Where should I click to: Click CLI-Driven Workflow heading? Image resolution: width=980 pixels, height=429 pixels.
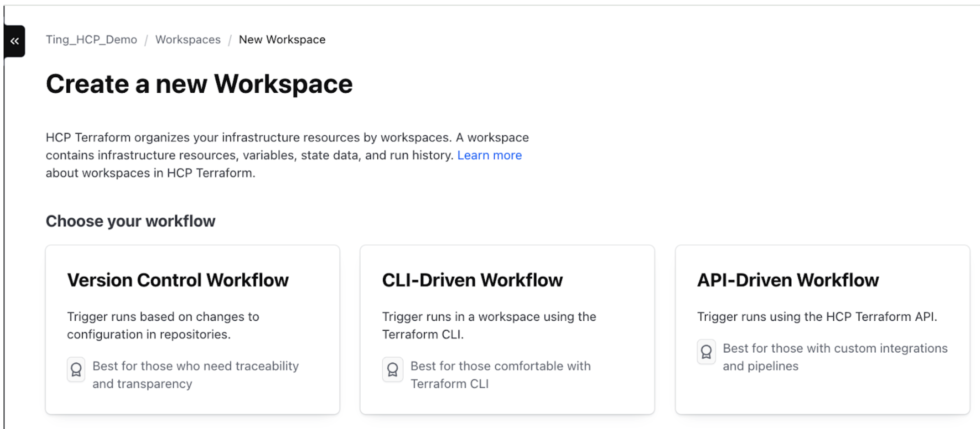coord(472,280)
